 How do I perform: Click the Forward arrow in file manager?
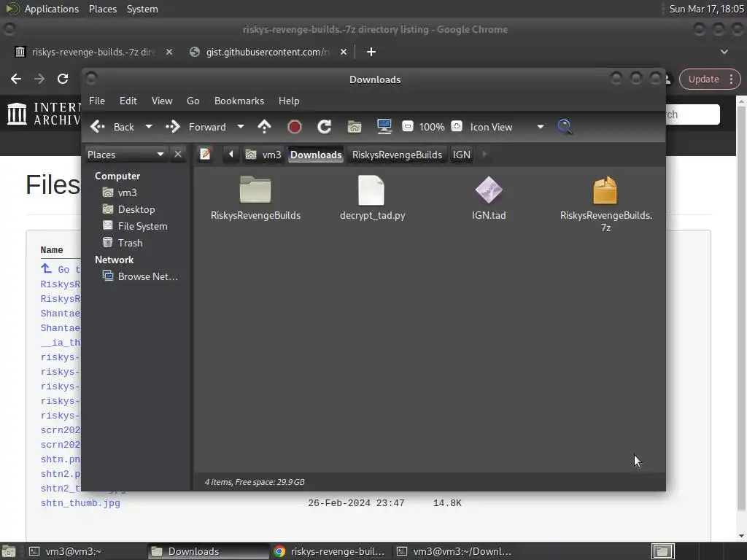[173, 127]
